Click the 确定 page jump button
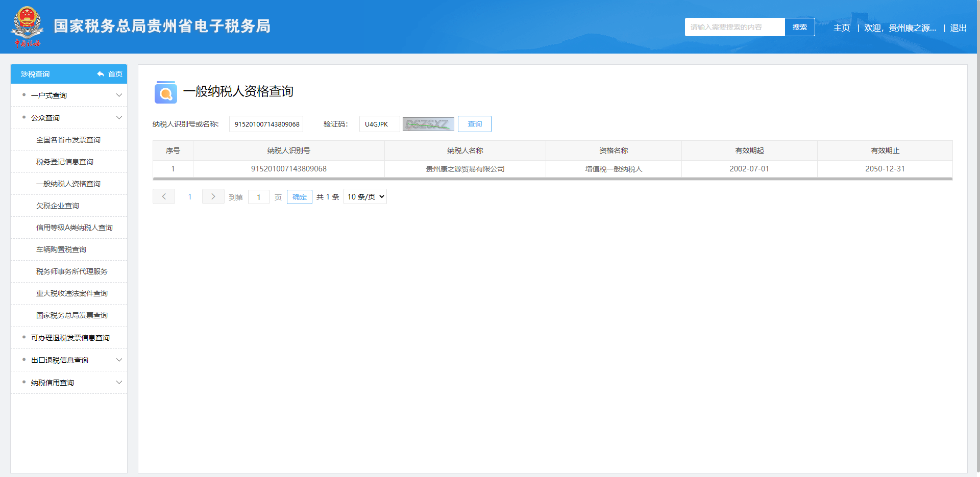 click(x=299, y=197)
